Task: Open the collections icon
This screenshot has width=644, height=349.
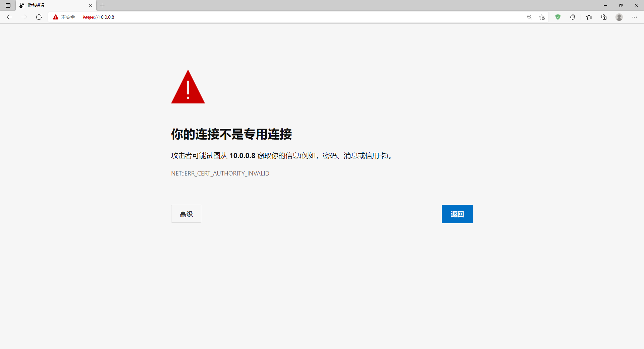Action: [x=604, y=17]
